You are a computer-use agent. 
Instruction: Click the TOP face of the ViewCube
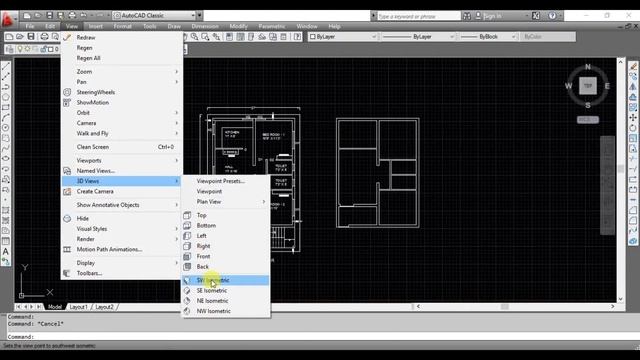point(588,86)
